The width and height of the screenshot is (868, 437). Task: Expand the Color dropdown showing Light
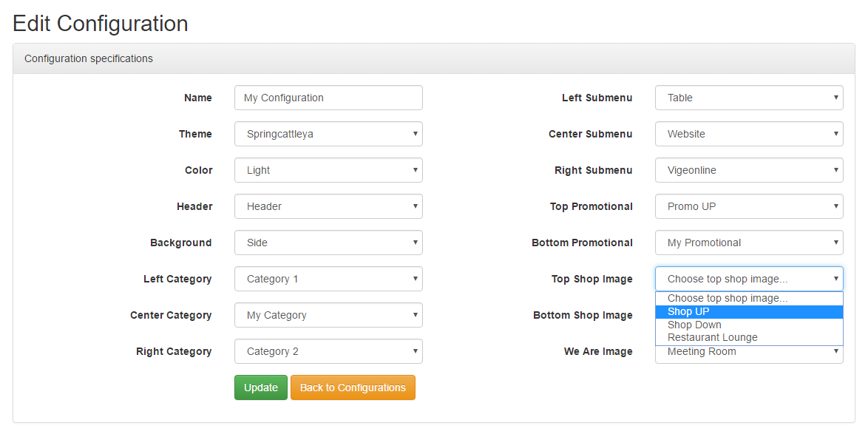[328, 170]
